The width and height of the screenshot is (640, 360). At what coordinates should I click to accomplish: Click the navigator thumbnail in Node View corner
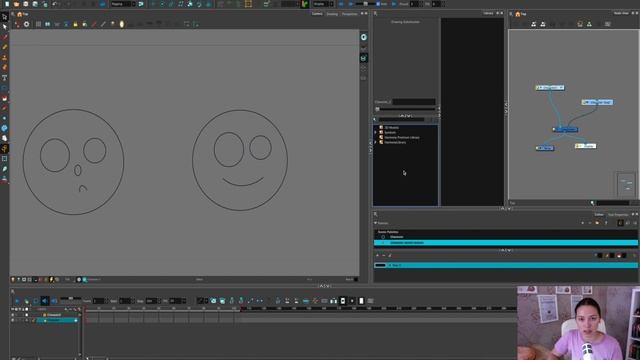point(626,184)
